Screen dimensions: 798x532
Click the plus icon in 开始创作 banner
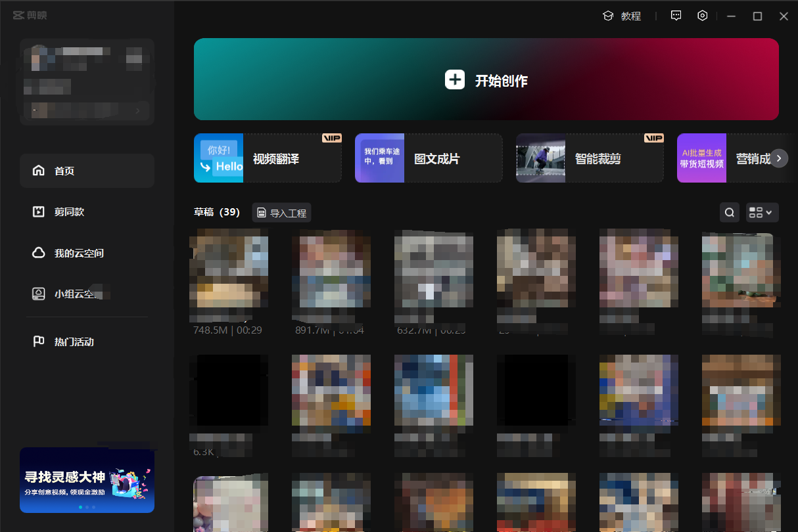point(455,79)
